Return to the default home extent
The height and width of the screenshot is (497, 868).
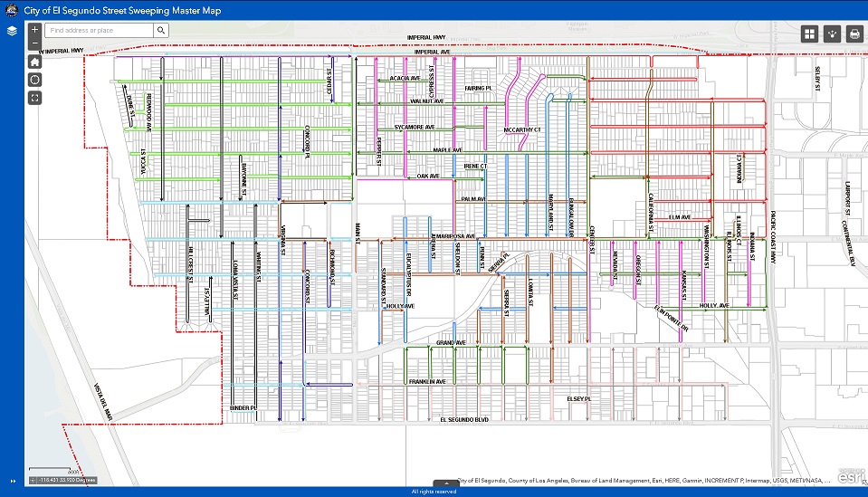click(x=34, y=62)
